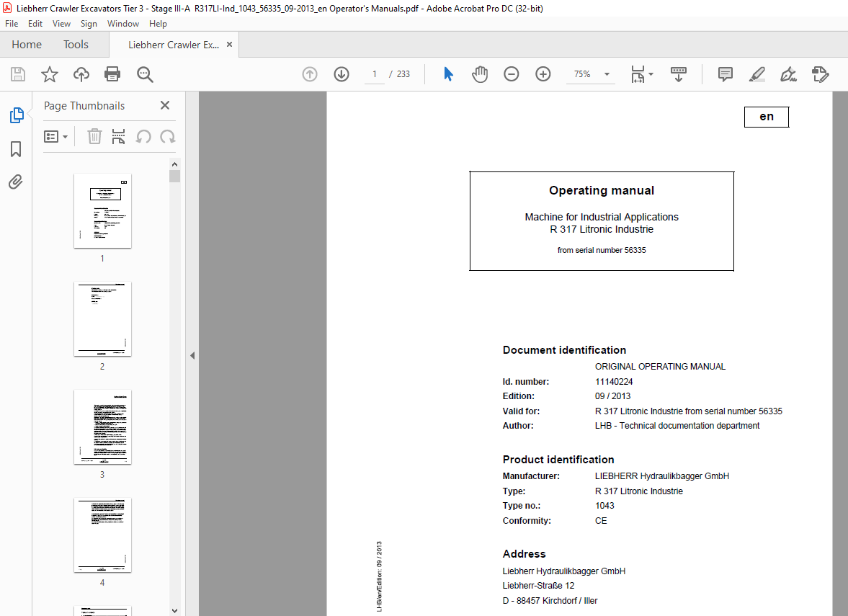This screenshot has width=848, height=616.
Task: Open the Fill & Sign tool
Action: [x=788, y=74]
